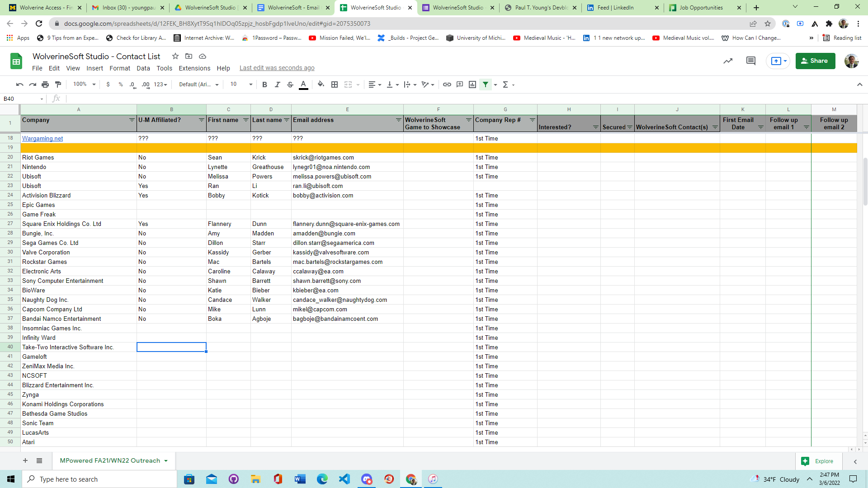Open the text rotation dropdown
The image size is (868, 488).
point(428,84)
